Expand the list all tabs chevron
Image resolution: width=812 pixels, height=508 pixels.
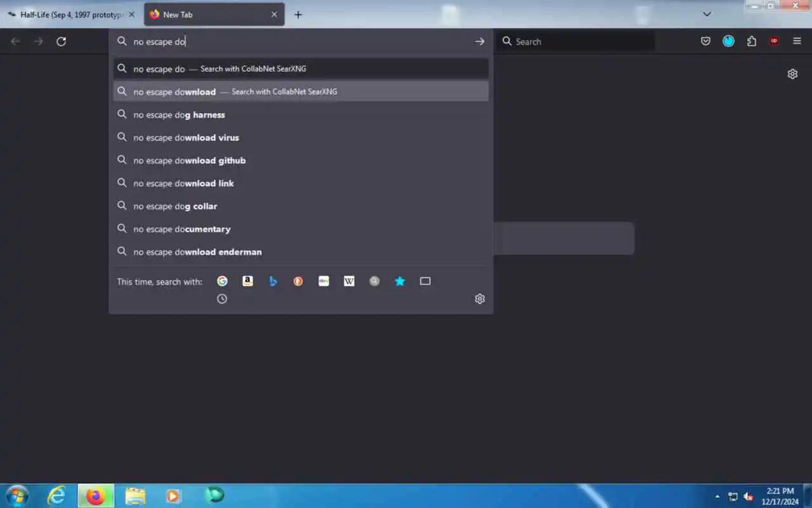point(707,14)
